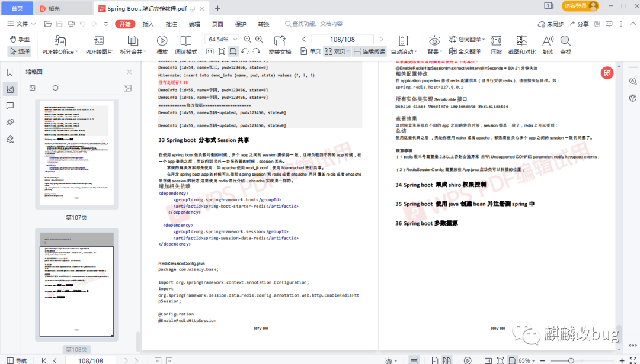
Task: Open the 稻壳 tab
Action: [63, 8]
